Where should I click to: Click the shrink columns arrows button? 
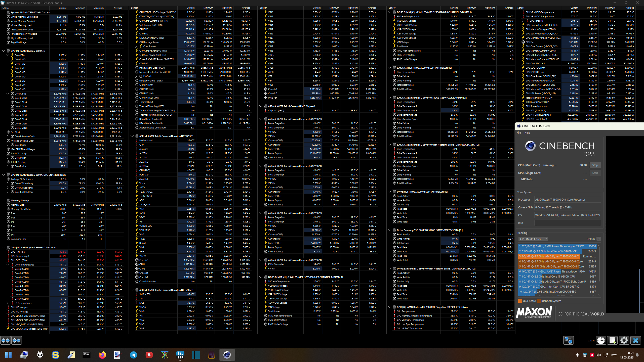point(17,340)
